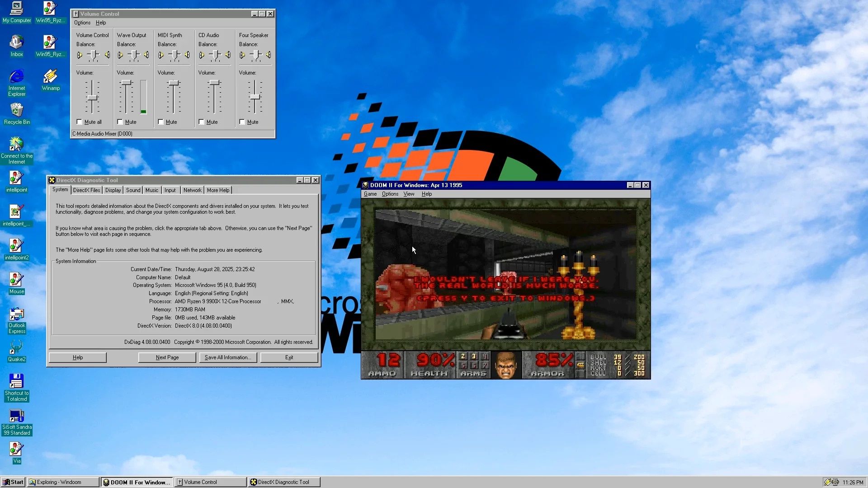Click the Volume Control taskbar button
This screenshot has height=488, width=868.
click(x=211, y=482)
